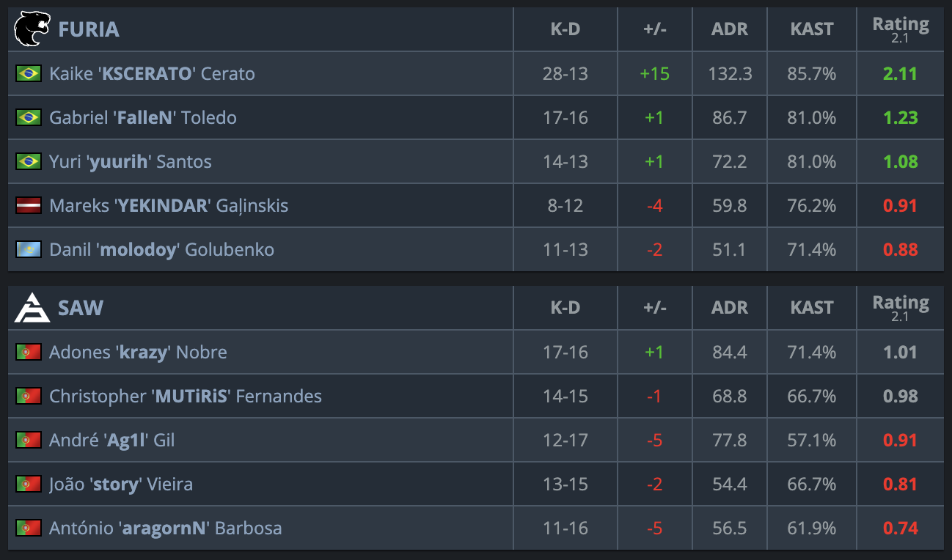Click the K-D header in SAW table

565,308
